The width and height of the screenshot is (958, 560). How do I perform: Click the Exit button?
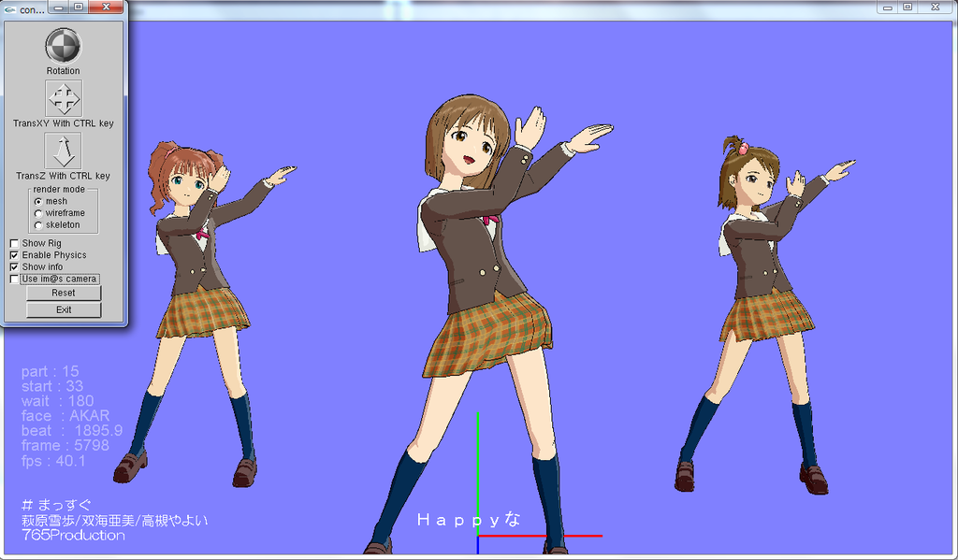coord(63,309)
